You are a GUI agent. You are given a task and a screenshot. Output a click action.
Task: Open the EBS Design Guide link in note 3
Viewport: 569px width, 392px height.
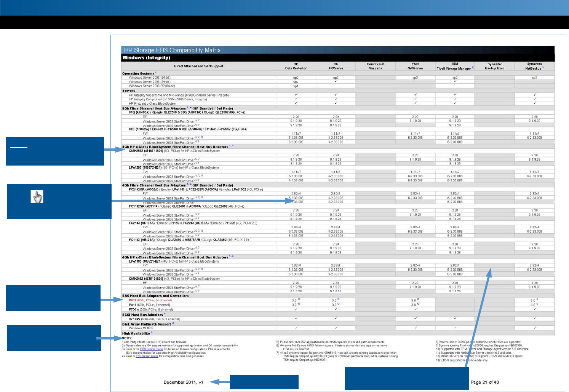click(151, 349)
